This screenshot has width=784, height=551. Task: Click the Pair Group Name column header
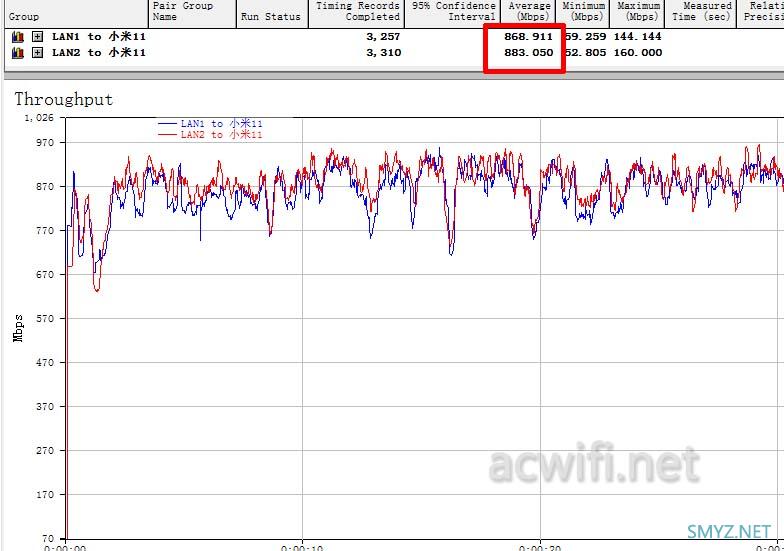(x=192, y=14)
